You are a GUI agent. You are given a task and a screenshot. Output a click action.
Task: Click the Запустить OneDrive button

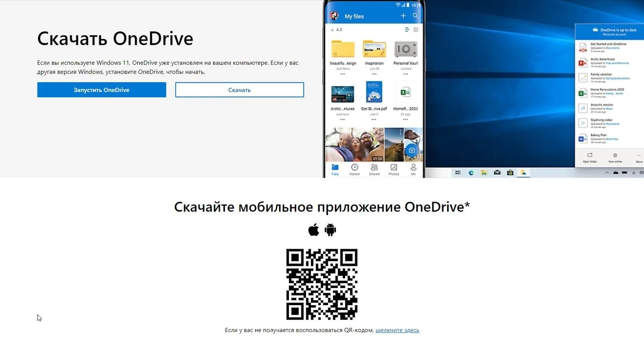[x=102, y=90]
